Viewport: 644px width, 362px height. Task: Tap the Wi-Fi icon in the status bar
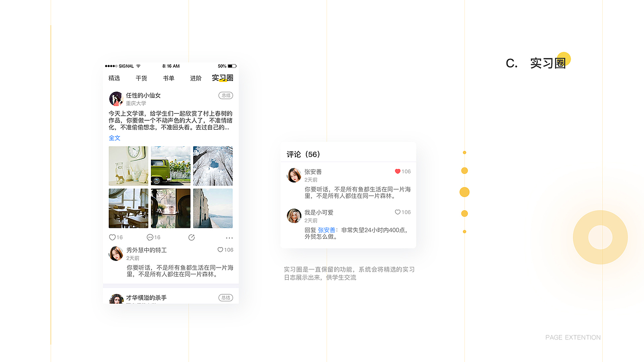tap(138, 66)
